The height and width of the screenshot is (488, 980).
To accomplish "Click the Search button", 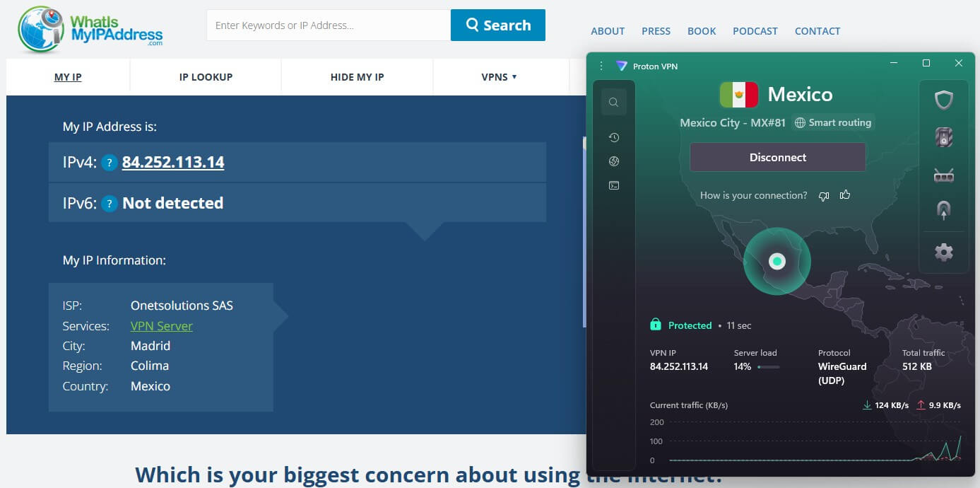I will 498,25.
